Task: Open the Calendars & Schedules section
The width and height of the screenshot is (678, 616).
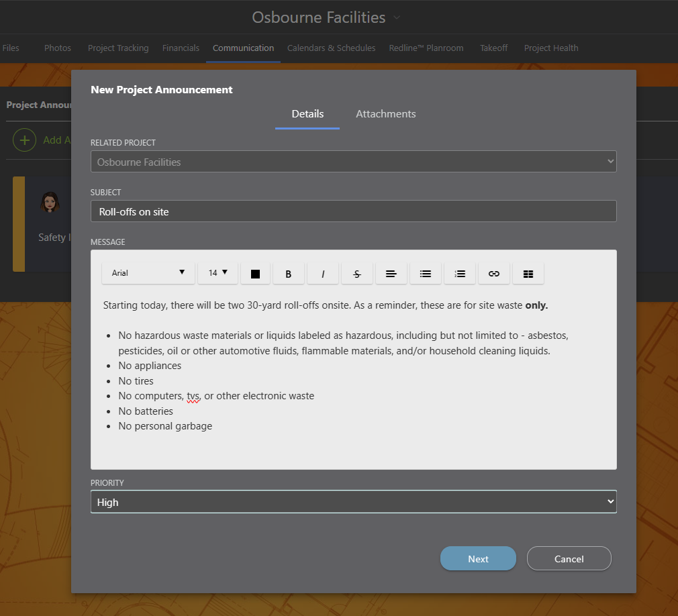Action: pyautogui.click(x=331, y=48)
